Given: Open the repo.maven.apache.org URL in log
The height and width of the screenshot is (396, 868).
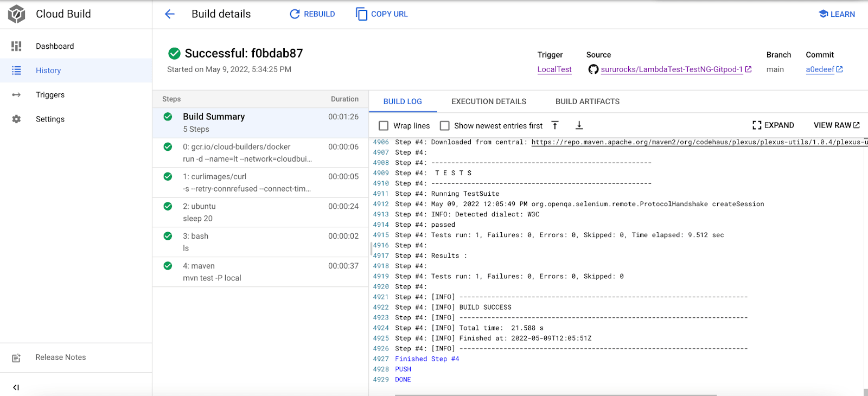Looking at the screenshot, I should (x=699, y=142).
